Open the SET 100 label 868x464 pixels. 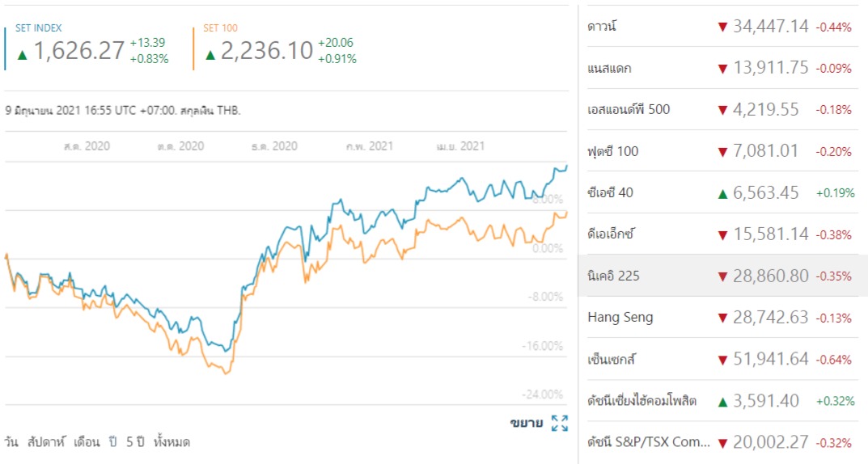coord(222,28)
